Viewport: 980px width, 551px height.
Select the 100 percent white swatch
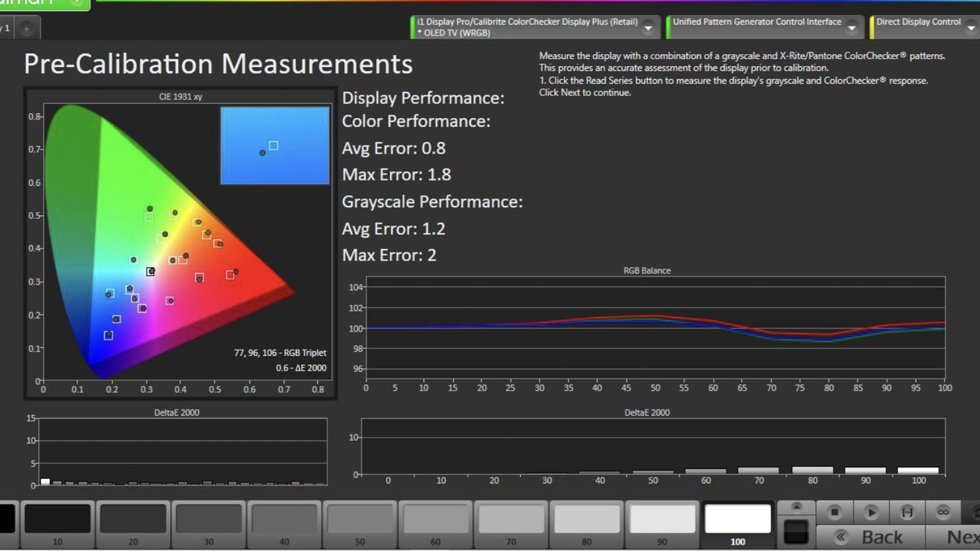(x=738, y=519)
